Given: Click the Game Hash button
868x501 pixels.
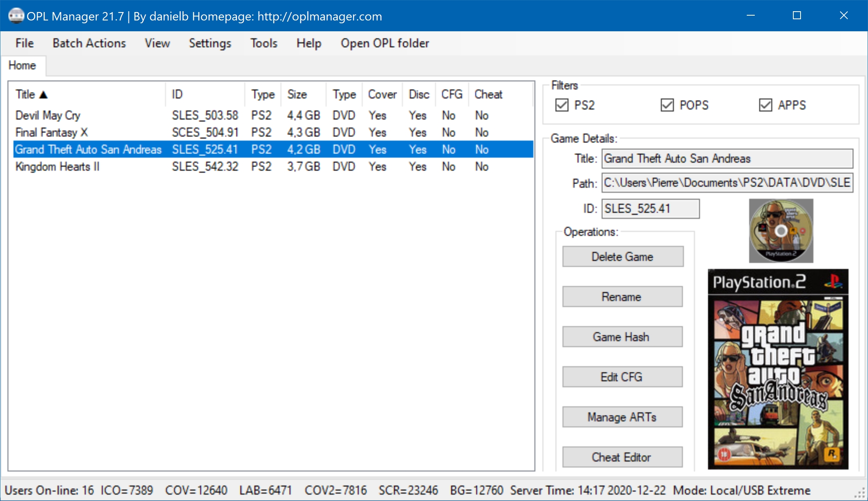Looking at the screenshot, I should pyautogui.click(x=623, y=337).
